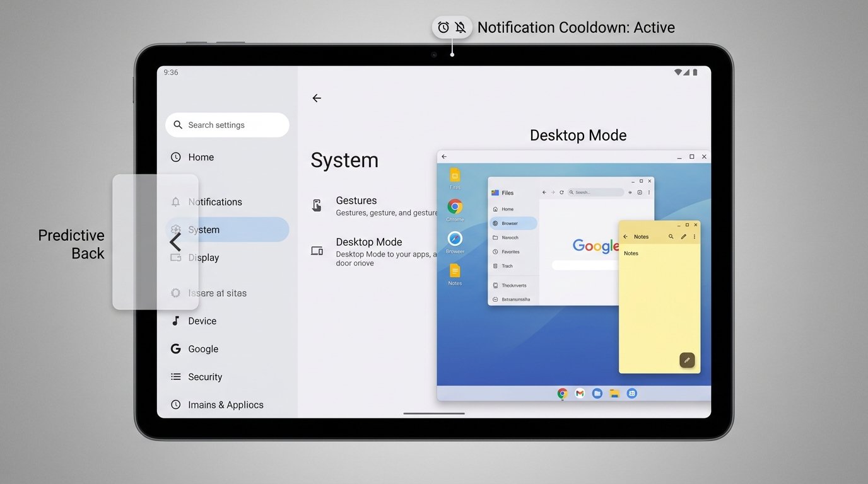Image resolution: width=868 pixels, height=484 pixels.
Task: Open the three-dot menu in Notes window
Action: click(695, 237)
